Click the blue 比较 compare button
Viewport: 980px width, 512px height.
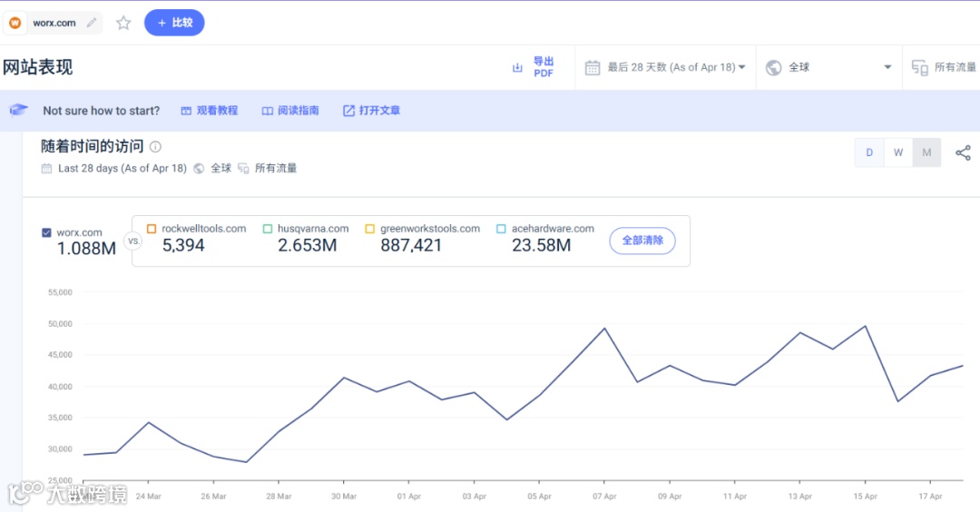(x=174, y=23)
